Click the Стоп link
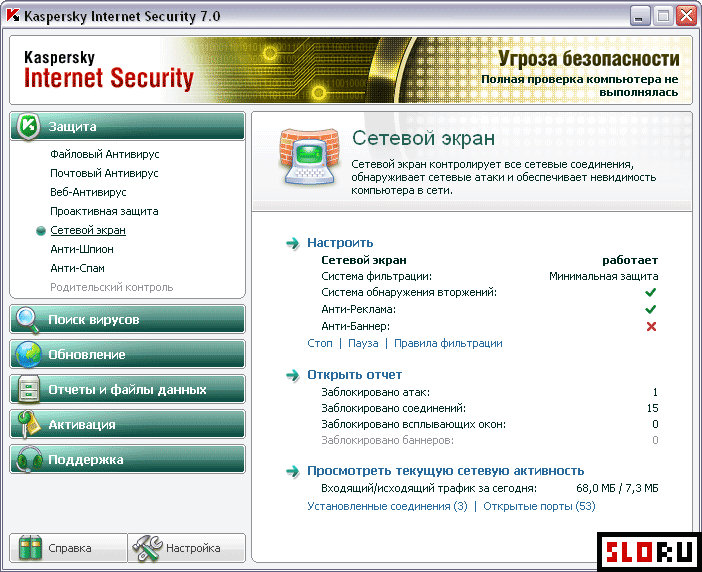Screen dimensions: 702x572 point(320,343)
